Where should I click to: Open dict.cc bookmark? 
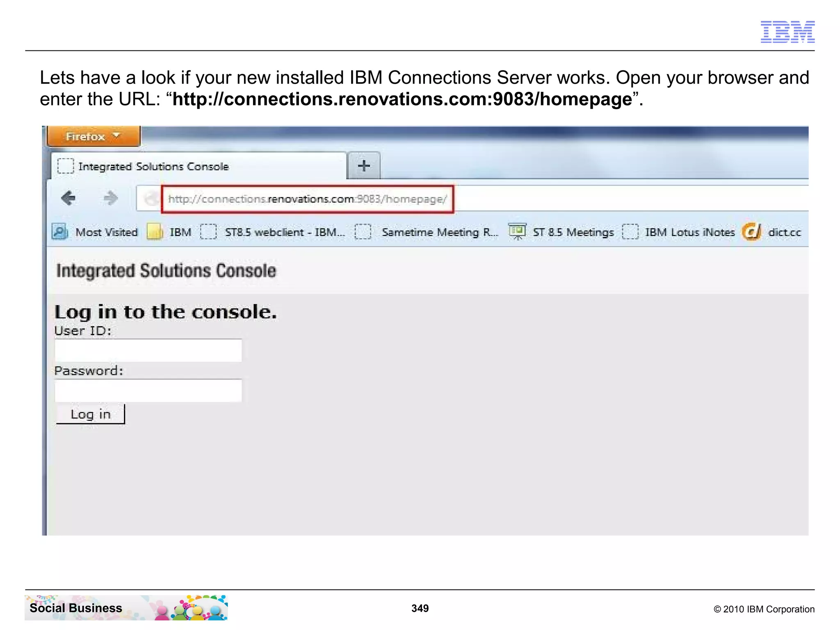tap(772, 232)
